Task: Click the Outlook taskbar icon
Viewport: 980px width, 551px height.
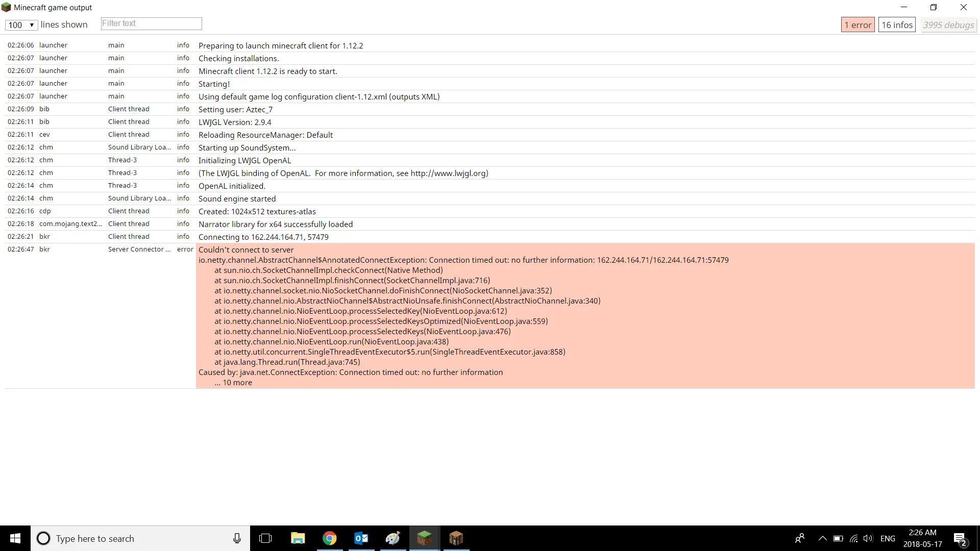Action: point(361,538)
